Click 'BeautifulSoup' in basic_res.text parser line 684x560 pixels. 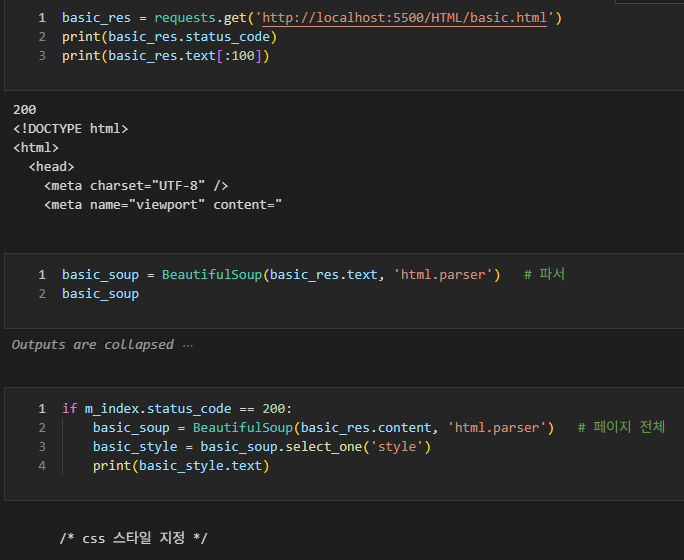point(212,275)
